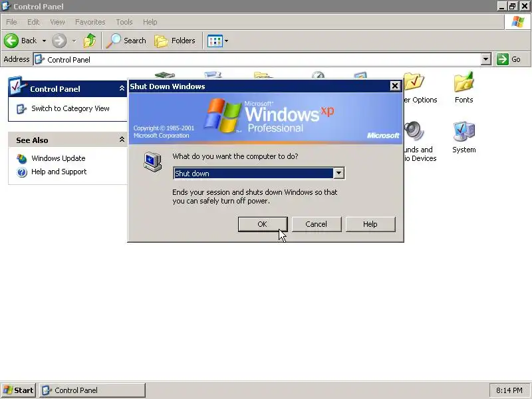The width and height of the screenshot is (532, 399).
Task: Open the Help menu in menu bar
Action: [150, 22]
